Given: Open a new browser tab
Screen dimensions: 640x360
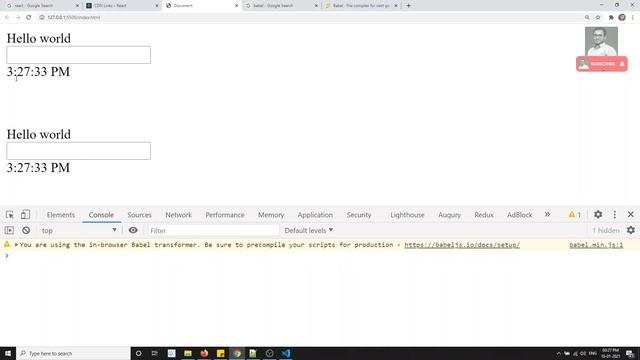Looking at the screenshot, I should (x=408, y=6).
